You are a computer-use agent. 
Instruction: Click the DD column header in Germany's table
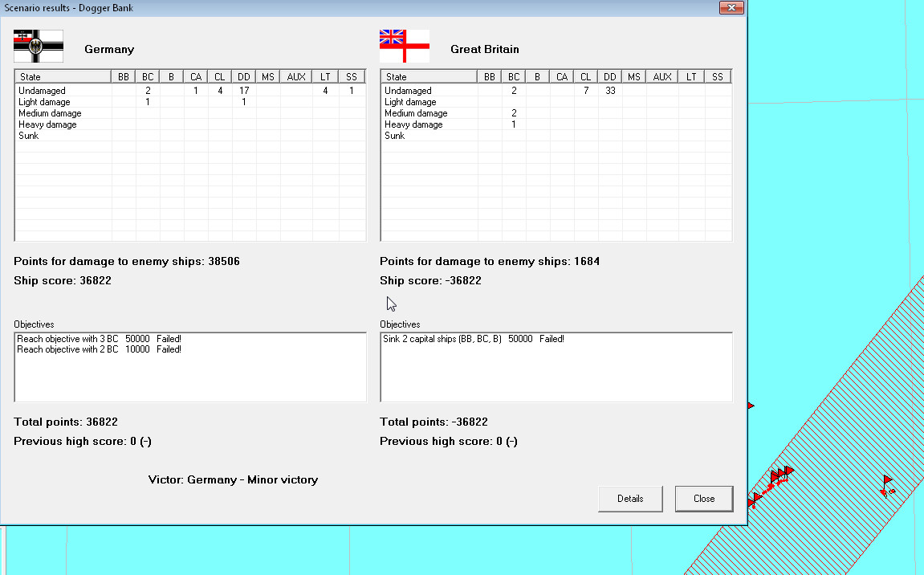pyautogui.click(x=244, y=77)
